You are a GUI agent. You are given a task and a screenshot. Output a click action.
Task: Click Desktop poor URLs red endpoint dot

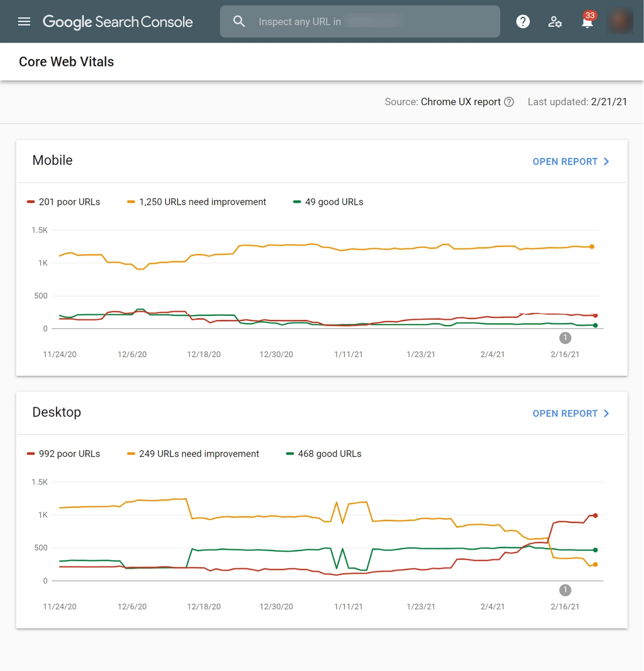595,515
